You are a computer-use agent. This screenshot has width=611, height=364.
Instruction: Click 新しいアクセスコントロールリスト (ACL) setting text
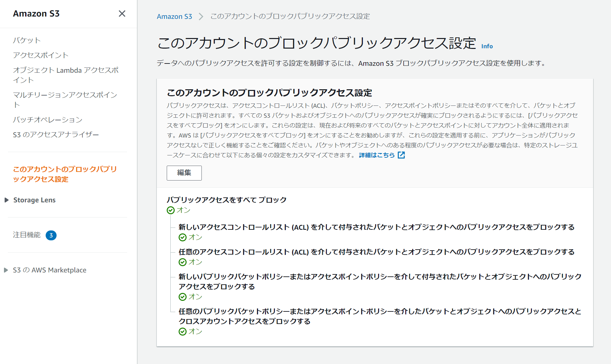(376, 227)
